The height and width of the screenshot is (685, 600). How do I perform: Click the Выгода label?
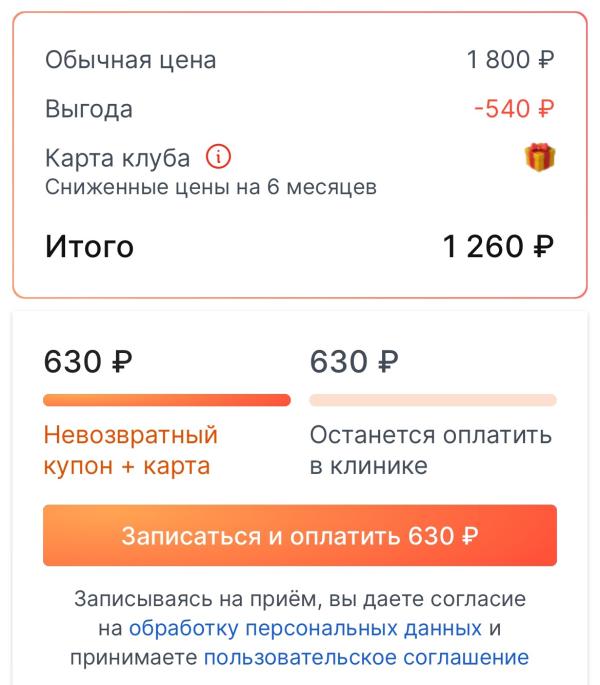tap(88, 109)
